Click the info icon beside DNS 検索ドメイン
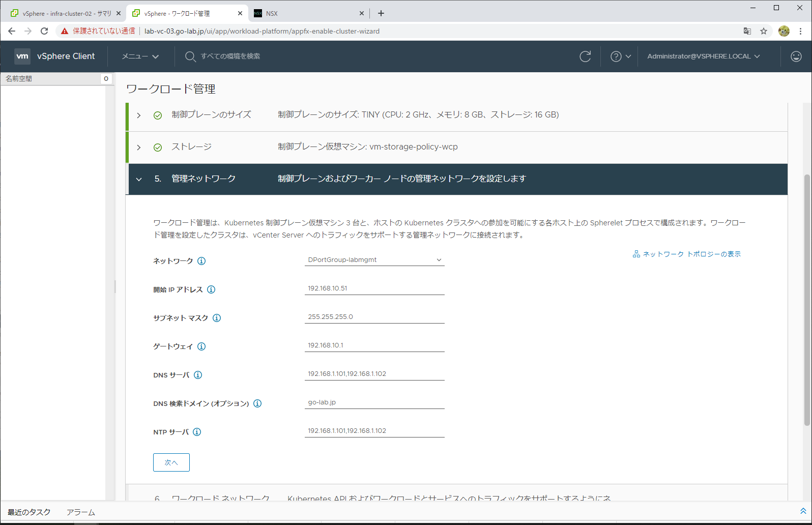This screenshot has height=525, width=812. click(257, 403)
